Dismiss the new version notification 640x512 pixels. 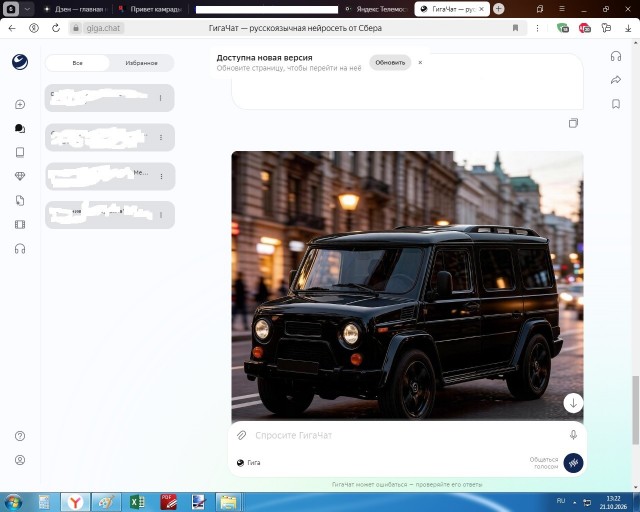[x=420, y=62]
